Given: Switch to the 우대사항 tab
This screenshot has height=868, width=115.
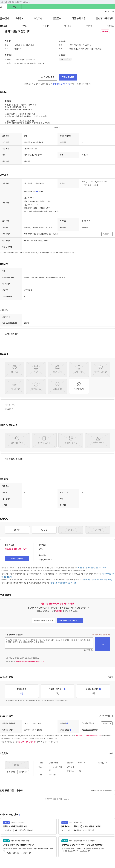Looking at the screenshot, I should pos(46,26).
